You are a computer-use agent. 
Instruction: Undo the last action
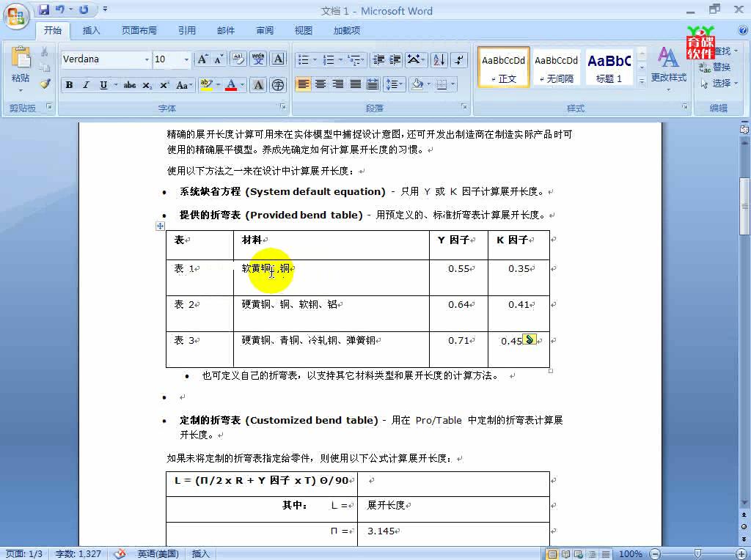[x=60, y=9]
